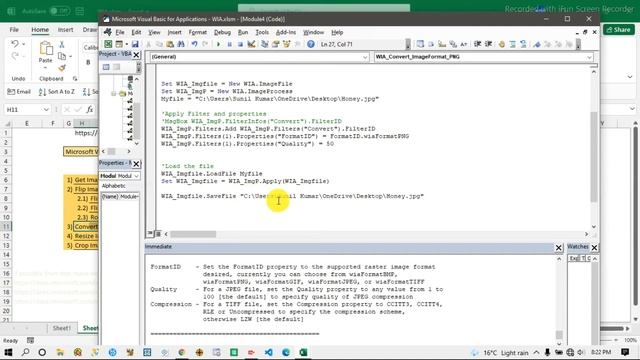Click the Outdent icon in edit toolbar
640x360 pixels.
click(488, 44)
